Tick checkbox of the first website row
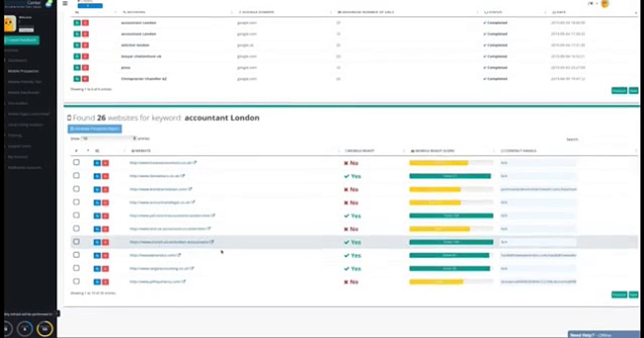The width and height of the screenshot is (644, 338). tap(76, 162)
